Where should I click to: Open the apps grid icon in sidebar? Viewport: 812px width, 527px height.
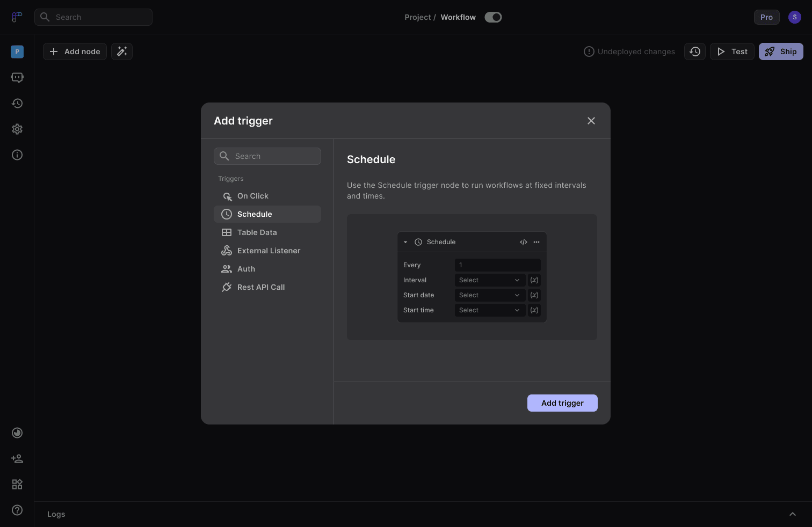(17, 485)
